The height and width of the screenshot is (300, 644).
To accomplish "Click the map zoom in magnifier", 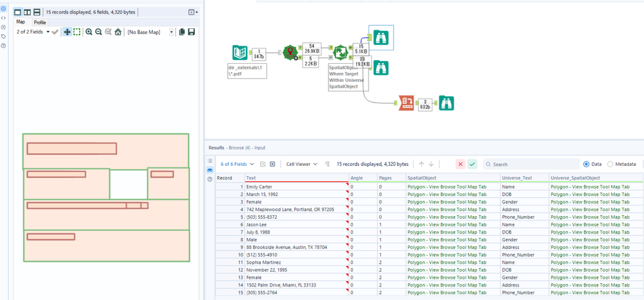I will tap(89, 32).
